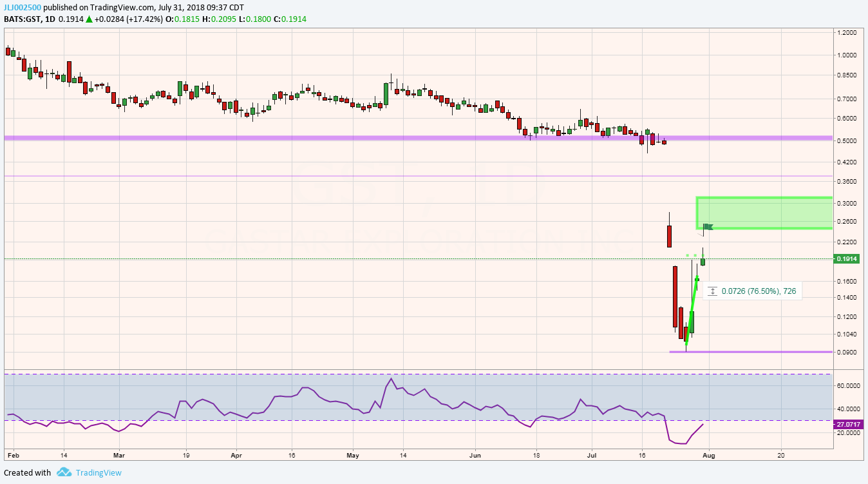The width and height of the screenshot is (868, 484).
Task: Open the TradingView link at bottom
Action: [99, 472]
